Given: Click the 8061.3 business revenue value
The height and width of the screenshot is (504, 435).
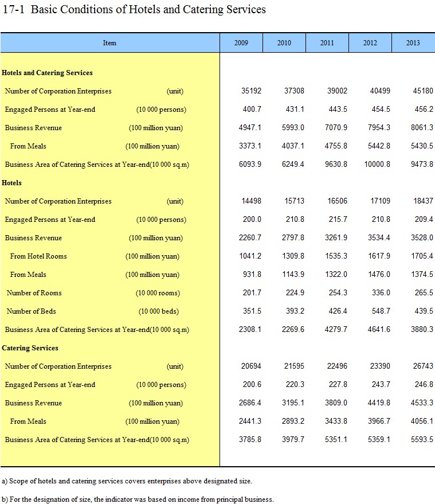Looking at the screenshot, I should pos(421,128).
